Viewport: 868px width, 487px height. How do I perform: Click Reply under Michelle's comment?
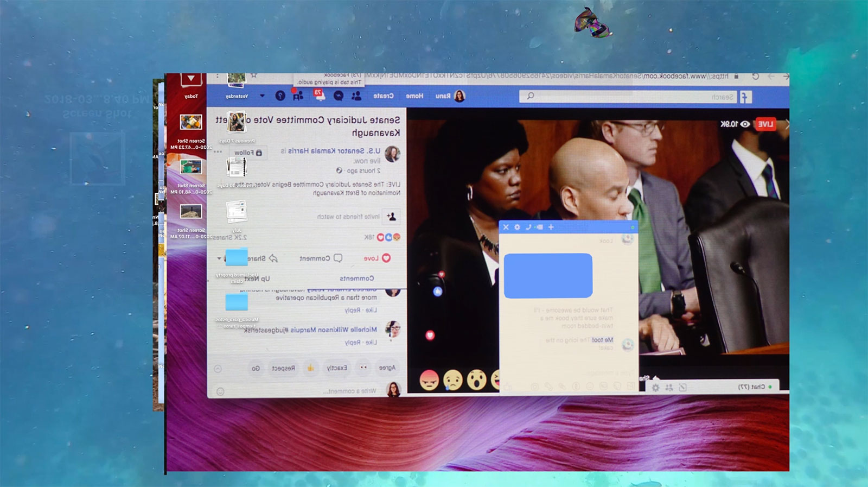click(353, 343)
